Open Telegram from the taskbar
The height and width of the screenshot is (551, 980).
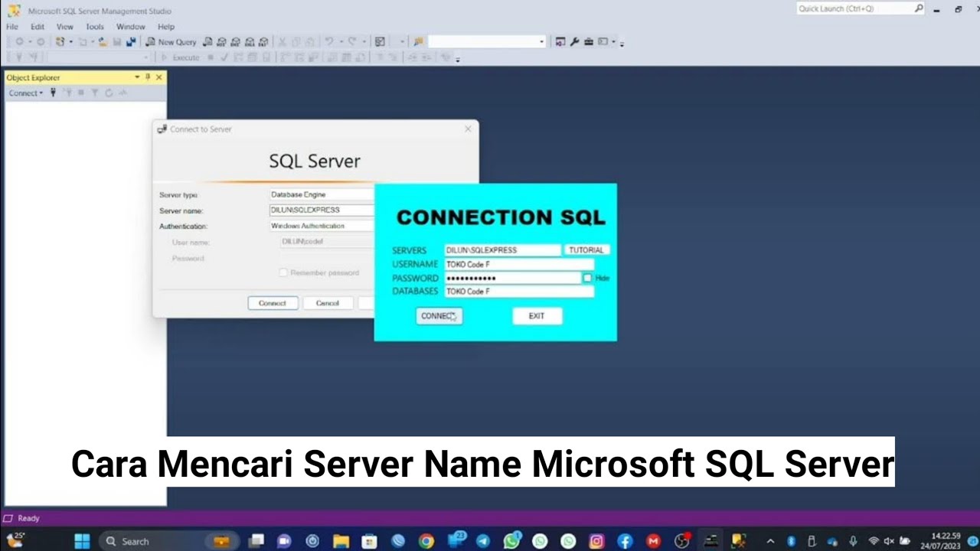[482, 541]
